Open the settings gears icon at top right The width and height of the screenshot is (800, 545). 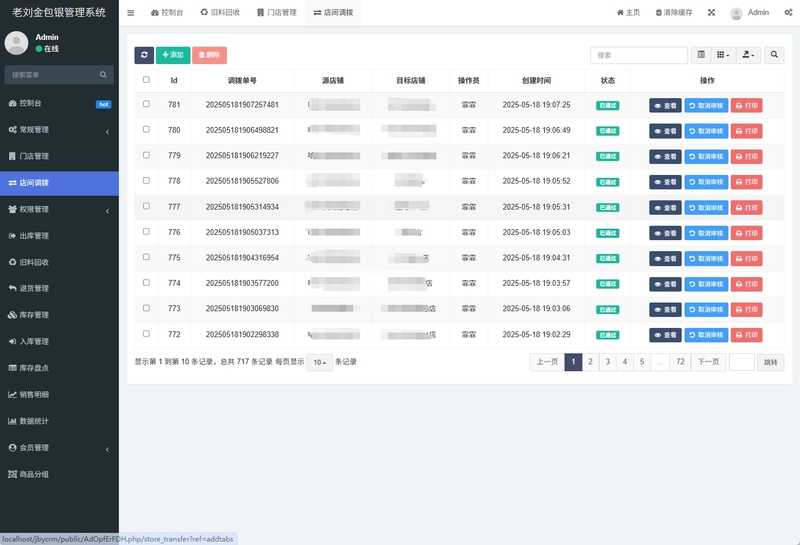coord(788,12)
